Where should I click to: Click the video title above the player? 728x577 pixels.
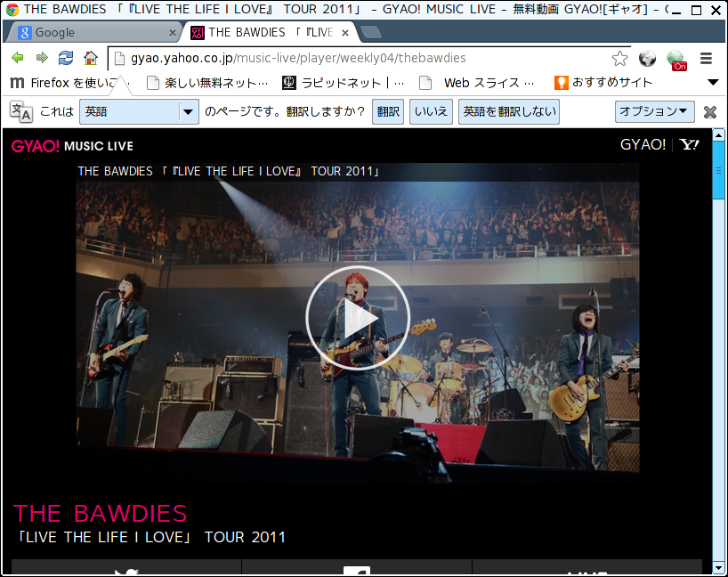[x=229, y=172]
